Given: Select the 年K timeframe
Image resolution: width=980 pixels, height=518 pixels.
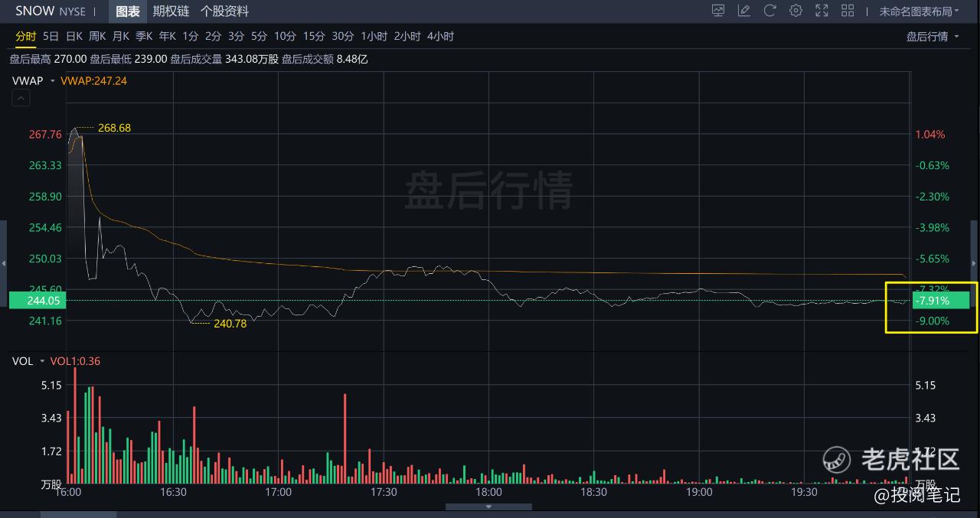Looking at the screenshot, I should click(x=168, y=36).
